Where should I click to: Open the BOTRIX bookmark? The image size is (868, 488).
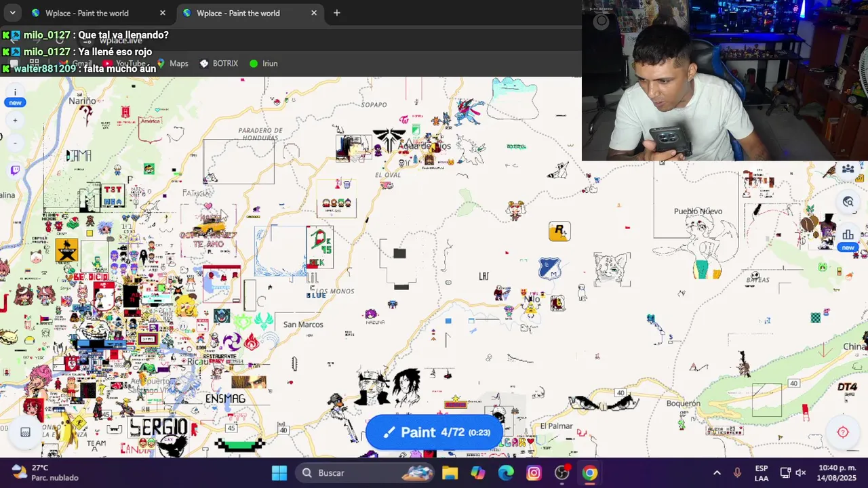tap(218, 63)
